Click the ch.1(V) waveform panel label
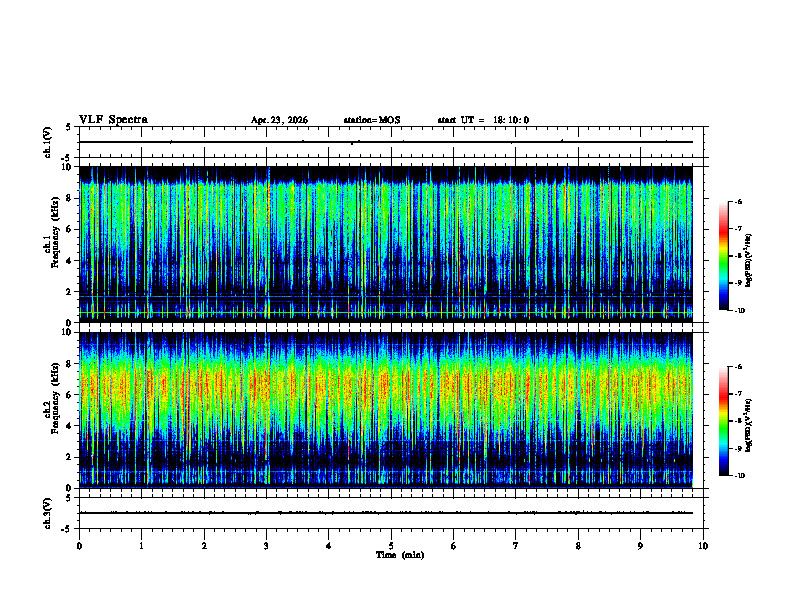792x612 pixels. [47, 142]
